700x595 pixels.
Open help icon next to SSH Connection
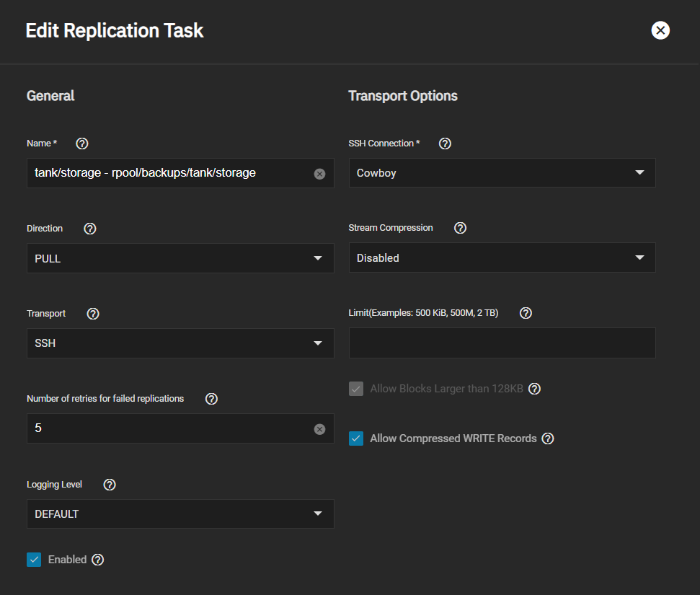pyautogui.click(x=445, y=144)
